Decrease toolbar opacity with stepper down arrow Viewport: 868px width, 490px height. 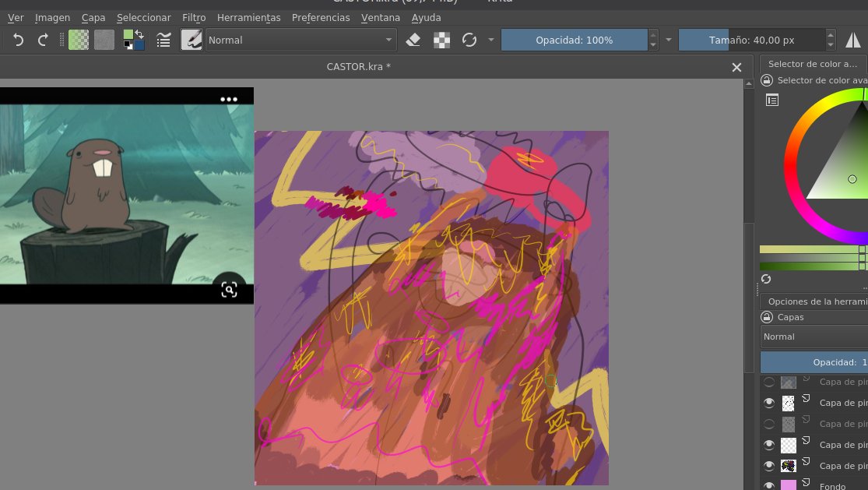pos(653,45)
